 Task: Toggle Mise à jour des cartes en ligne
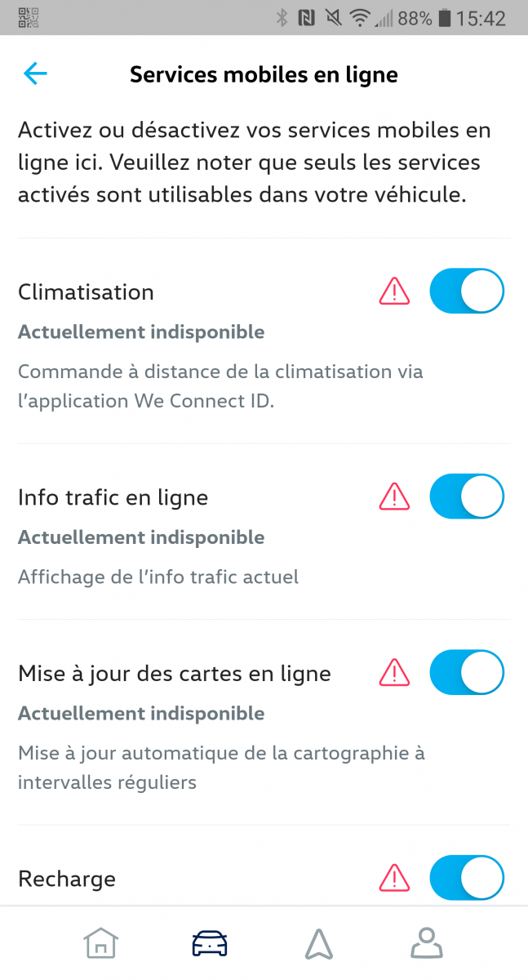[467, 673]
